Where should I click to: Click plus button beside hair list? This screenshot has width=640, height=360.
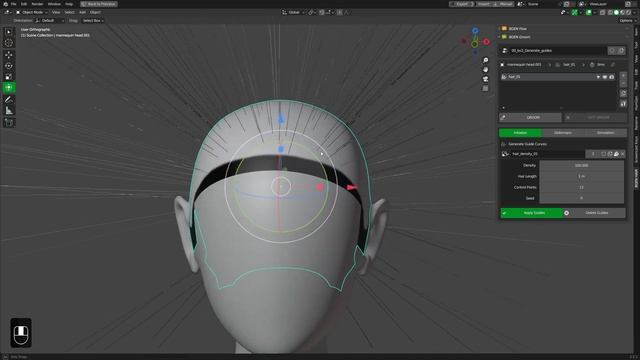[x=623, y=76]
